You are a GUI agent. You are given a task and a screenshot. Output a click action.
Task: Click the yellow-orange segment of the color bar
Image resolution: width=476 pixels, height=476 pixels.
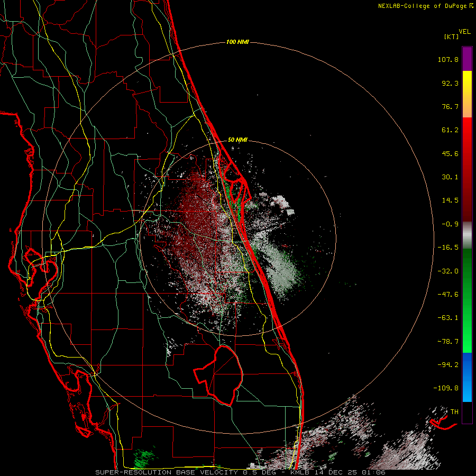point(467,94)
